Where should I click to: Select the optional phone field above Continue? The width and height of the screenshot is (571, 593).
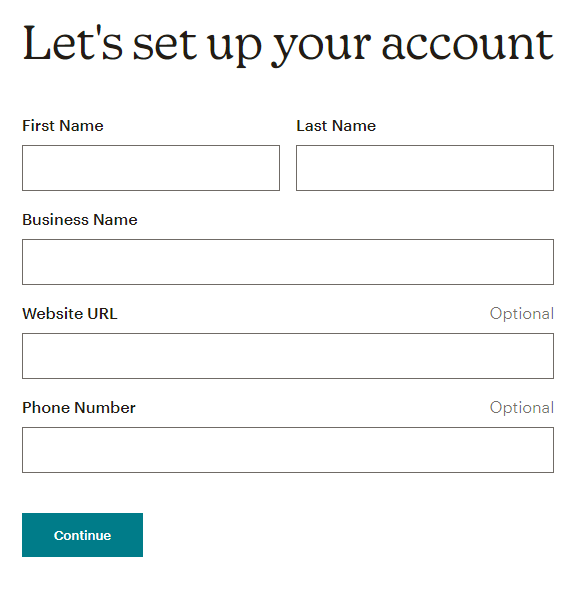[288, 450]
